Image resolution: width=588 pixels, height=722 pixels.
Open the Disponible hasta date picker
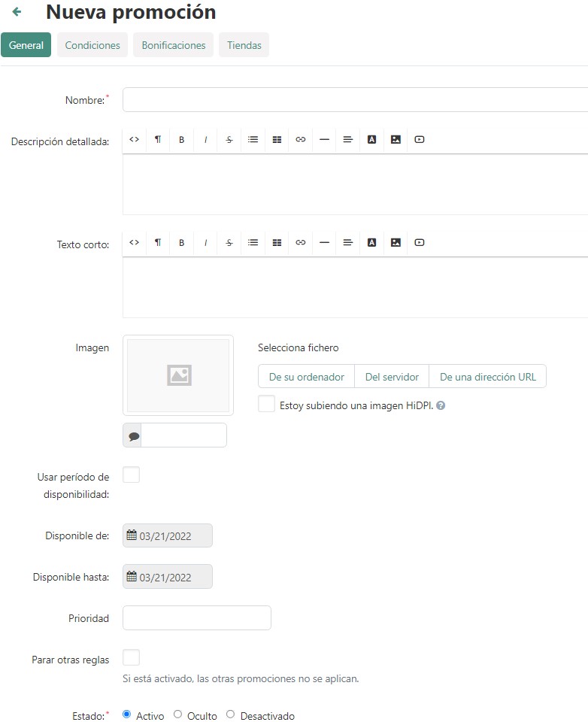pyautogui.click(x=168, y=577)
